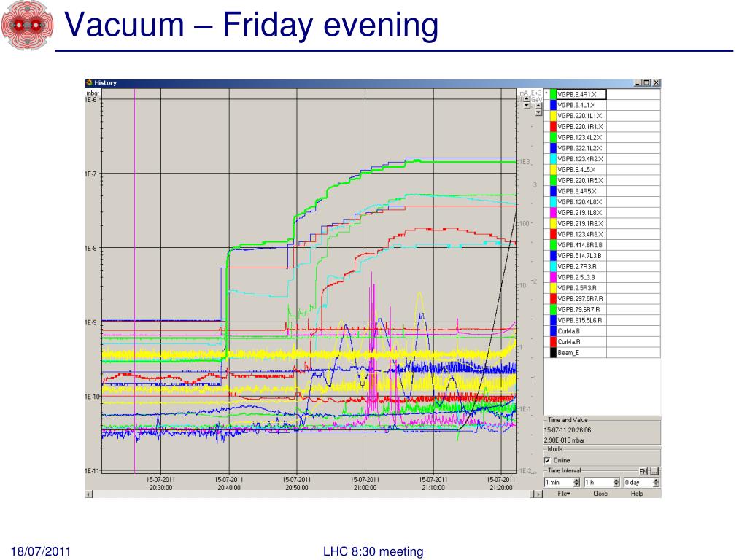
Task: Select legend row VGPB.297.5R7.R
Action: pyautogui.click(x=602, y=298)
